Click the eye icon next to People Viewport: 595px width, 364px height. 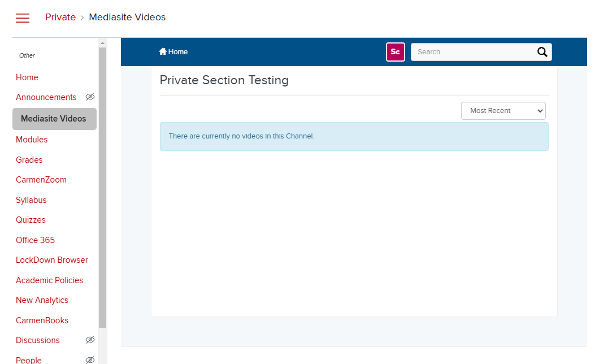[x=90, y=359]
